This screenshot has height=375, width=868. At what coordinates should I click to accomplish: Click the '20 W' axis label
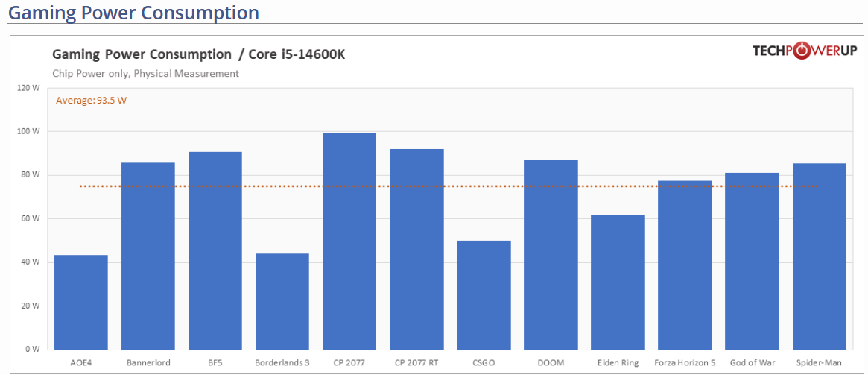pos(31,306)
